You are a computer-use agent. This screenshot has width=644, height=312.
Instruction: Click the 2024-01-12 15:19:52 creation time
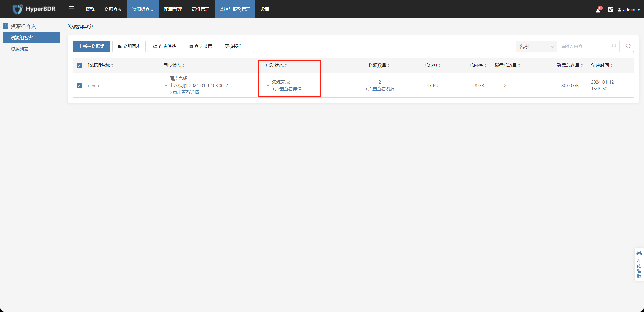pyautogui.click(x=602, y=85)
